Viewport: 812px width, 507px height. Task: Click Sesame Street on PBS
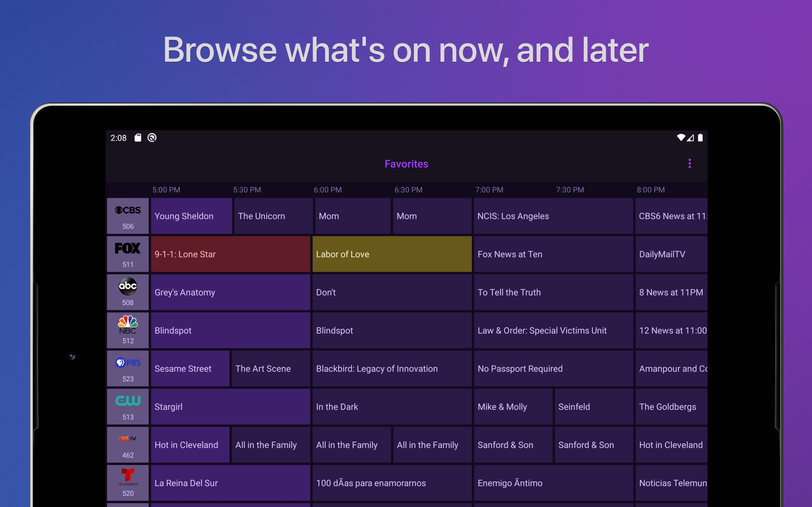190,369
